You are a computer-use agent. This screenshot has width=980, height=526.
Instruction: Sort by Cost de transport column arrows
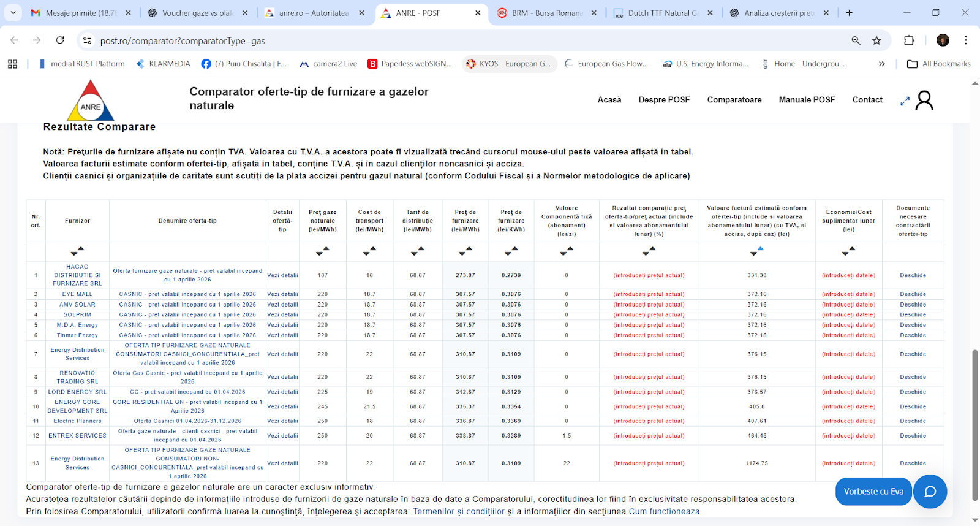click(x=369, y=251)
